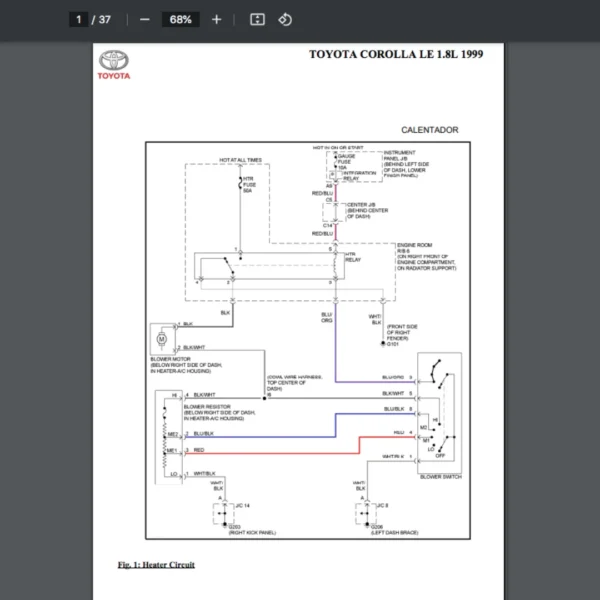Viewport: 600px width, 600px height.
Task: Click the GAUGE FUSE 10A label
Action: pos(346,162)
